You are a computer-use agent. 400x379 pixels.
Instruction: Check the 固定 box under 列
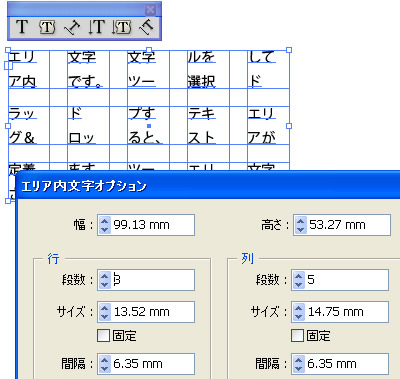pyautogui.click(x=297, y=335)
